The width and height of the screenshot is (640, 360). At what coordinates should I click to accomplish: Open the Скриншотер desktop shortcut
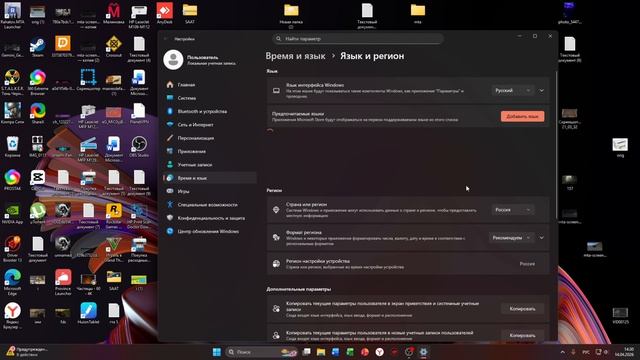pos(88,80)
